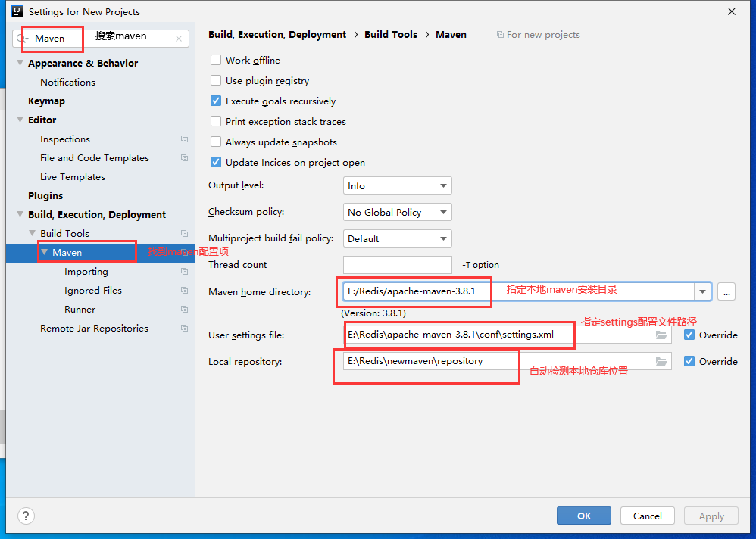Click the For new projects icon
Screen dimensions: 756x539
coord(500,35)
